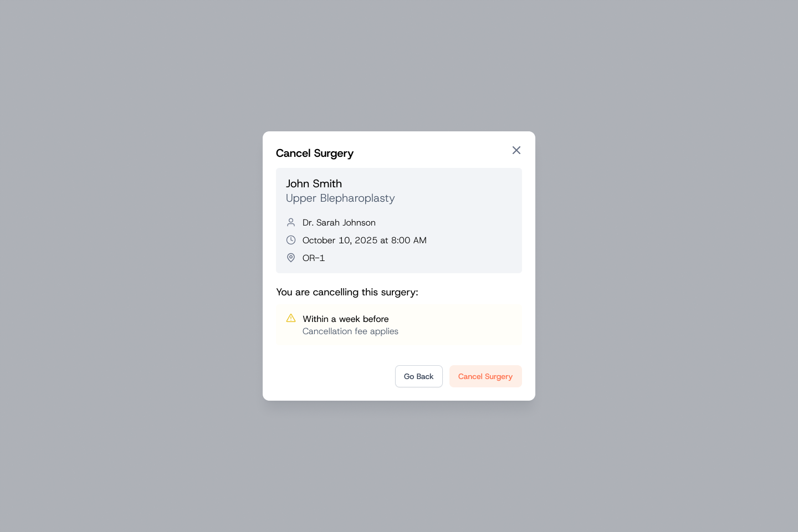798x532 pixels.
Task: Click the OR-1 room label
Action: tap(314, 258)
